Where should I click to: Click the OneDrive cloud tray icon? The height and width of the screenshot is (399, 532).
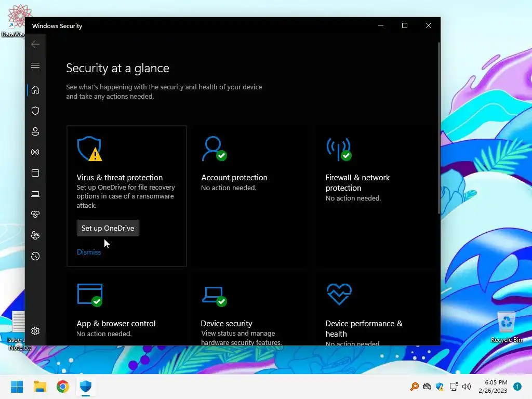point(427,387)
